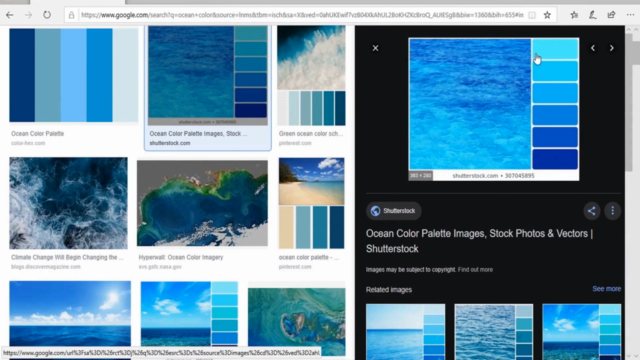Open sunny sky over sea thumbnail
Viewport: 640px width, 360px height.
click(x=70, y=313)
